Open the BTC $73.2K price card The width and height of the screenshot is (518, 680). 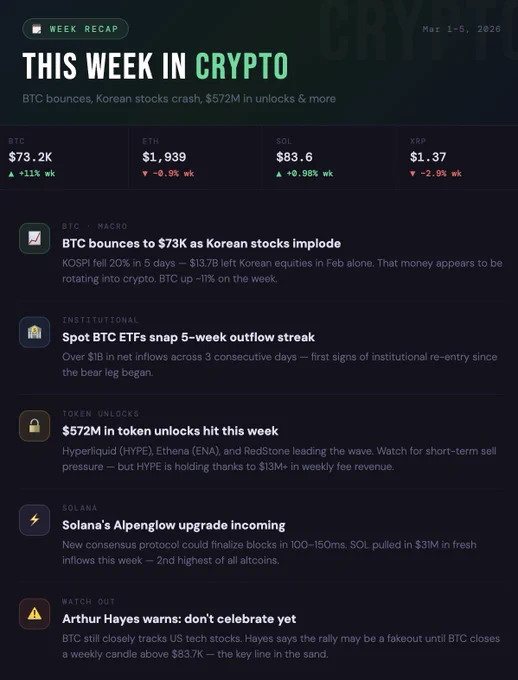click(x=64, y=157)
